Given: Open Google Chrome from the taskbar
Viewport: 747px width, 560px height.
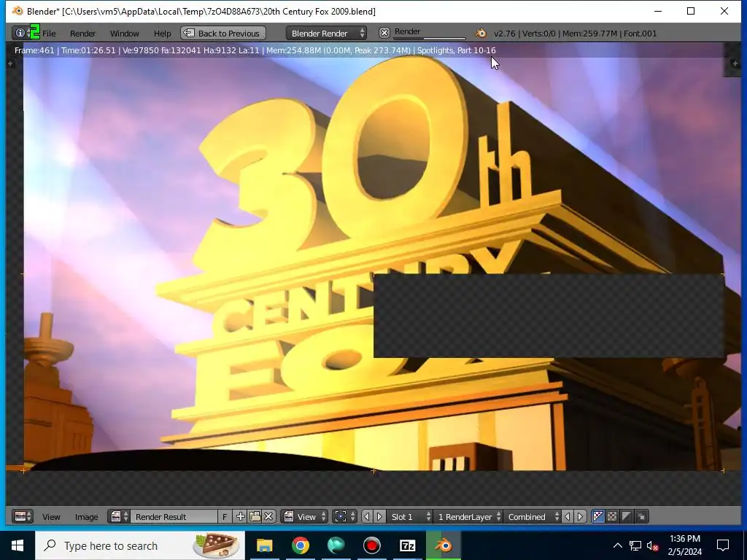Looking at the screenshot, I should [x=300, y=545].
